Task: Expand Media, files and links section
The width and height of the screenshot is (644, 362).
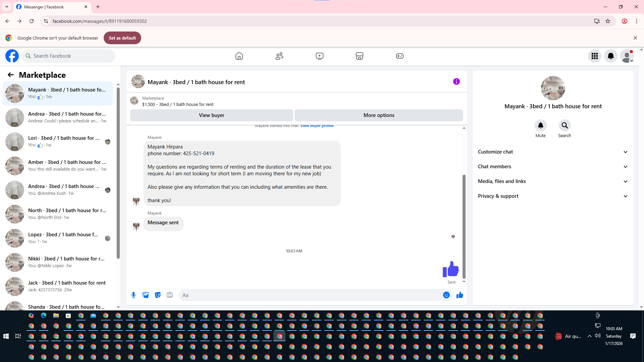Action: coord(553,181)
